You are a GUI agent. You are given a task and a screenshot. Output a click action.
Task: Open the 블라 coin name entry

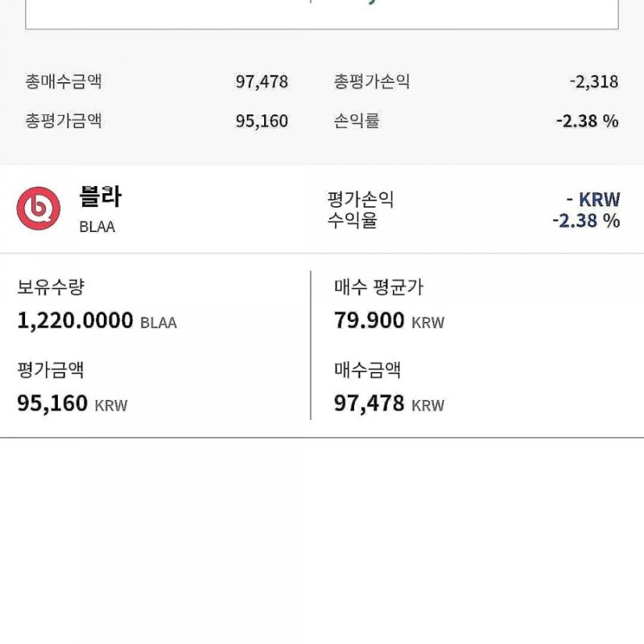click(100, 196)
